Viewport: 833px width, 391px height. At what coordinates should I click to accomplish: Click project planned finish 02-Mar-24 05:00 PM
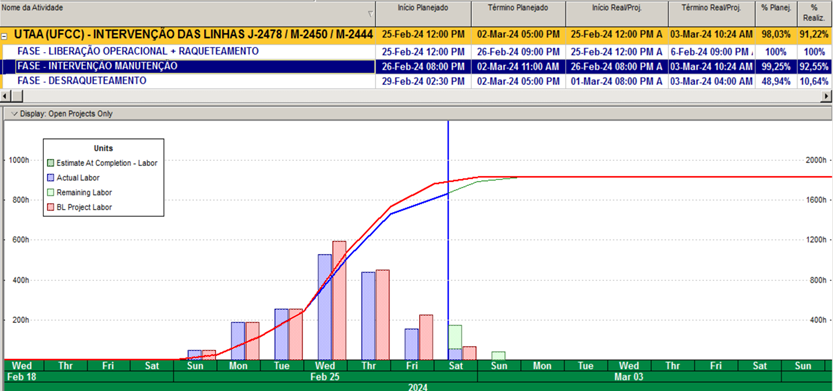pos(518,35)
